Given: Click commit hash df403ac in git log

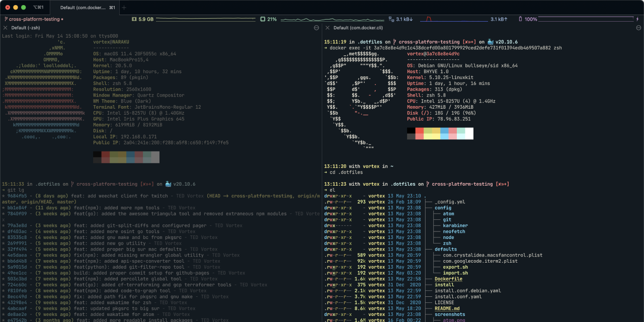Looking at the screenshot, I should pyautogui.click(x=18, y=231).
